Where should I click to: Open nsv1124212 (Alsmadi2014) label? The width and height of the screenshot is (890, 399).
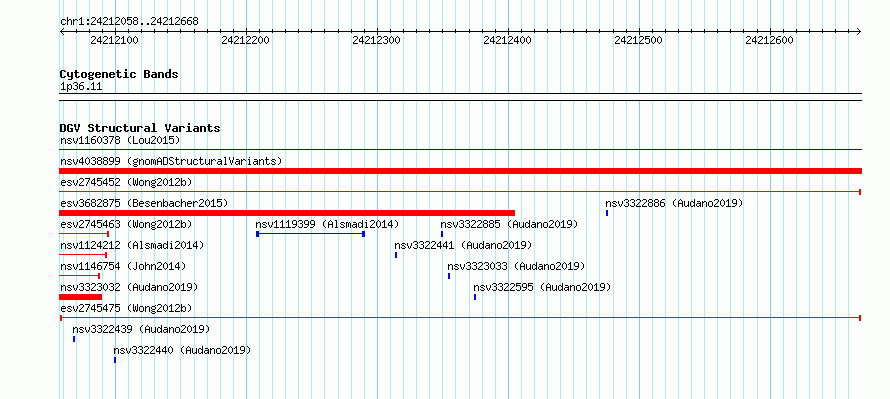132,245
